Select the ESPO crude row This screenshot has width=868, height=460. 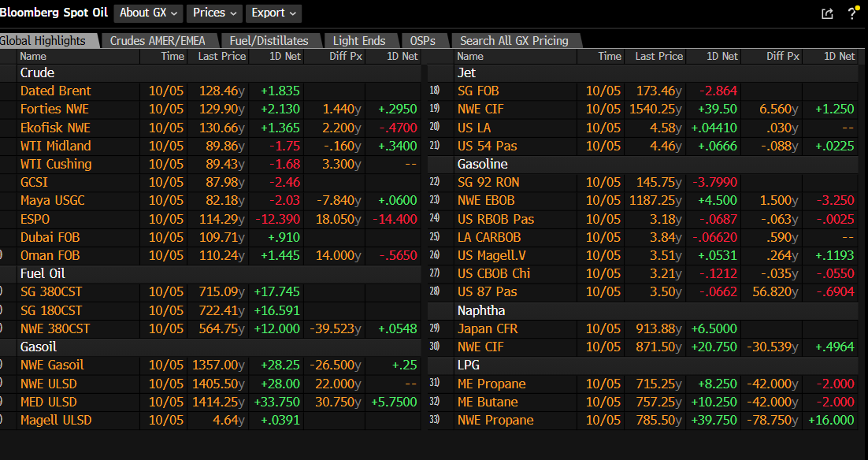click(x=210, y=219)
